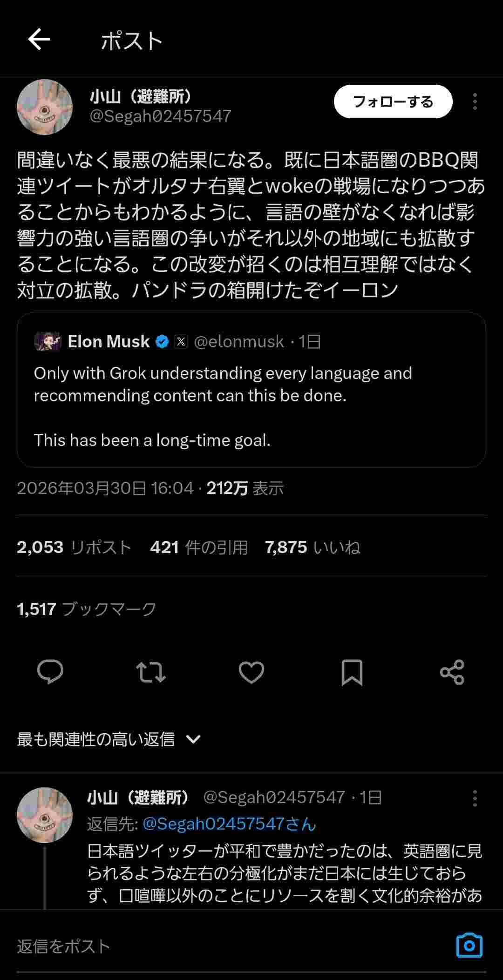503x980 pixels.
Task: Bookmark the post with bookmark icon
Action: (x=352, y=672)
